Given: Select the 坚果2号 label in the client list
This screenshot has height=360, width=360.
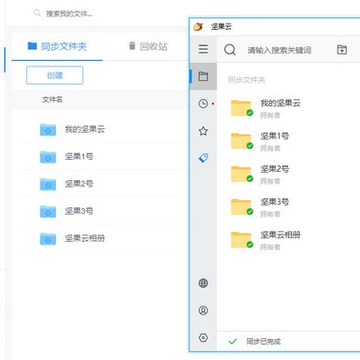Looking at the screenshot, I should pyautogui.click(x=275, y=169).
